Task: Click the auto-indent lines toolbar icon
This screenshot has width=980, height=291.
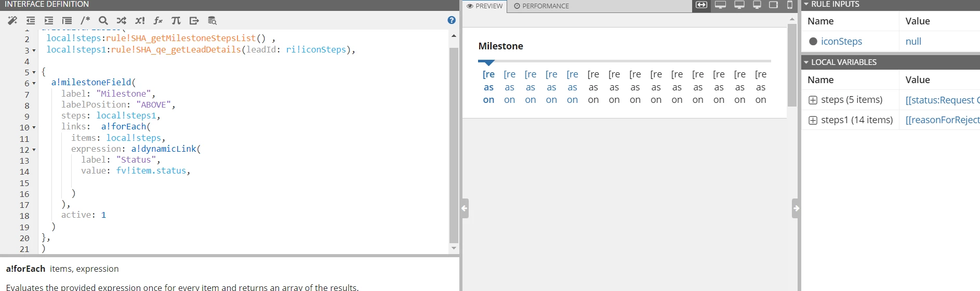Action: (x=67, y=21)
